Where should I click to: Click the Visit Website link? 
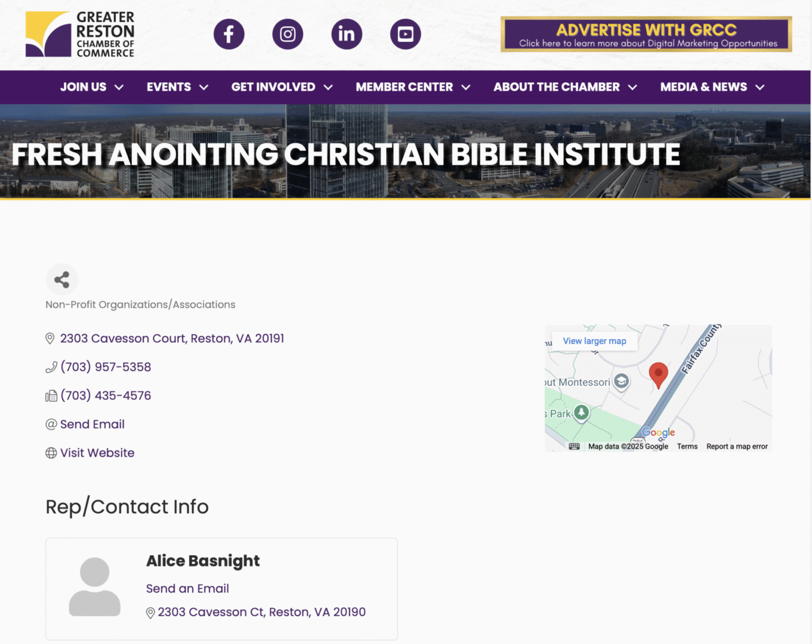tap(97, 453)
